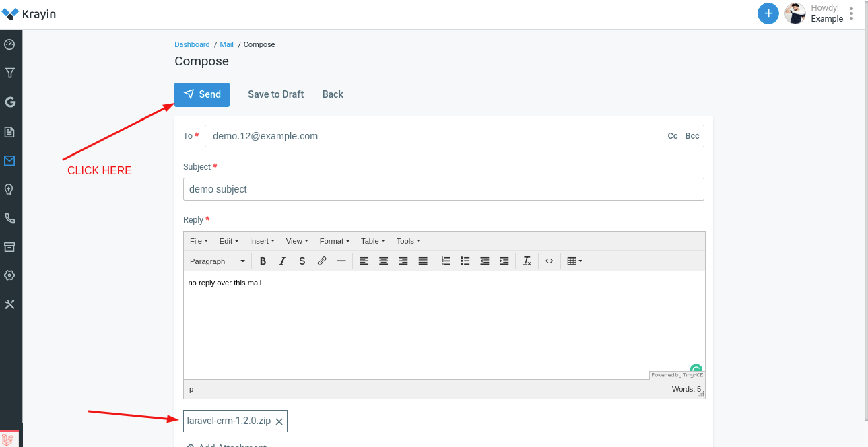Select the Leads funnel icon in the sidebar

click(x=10, y=73)
